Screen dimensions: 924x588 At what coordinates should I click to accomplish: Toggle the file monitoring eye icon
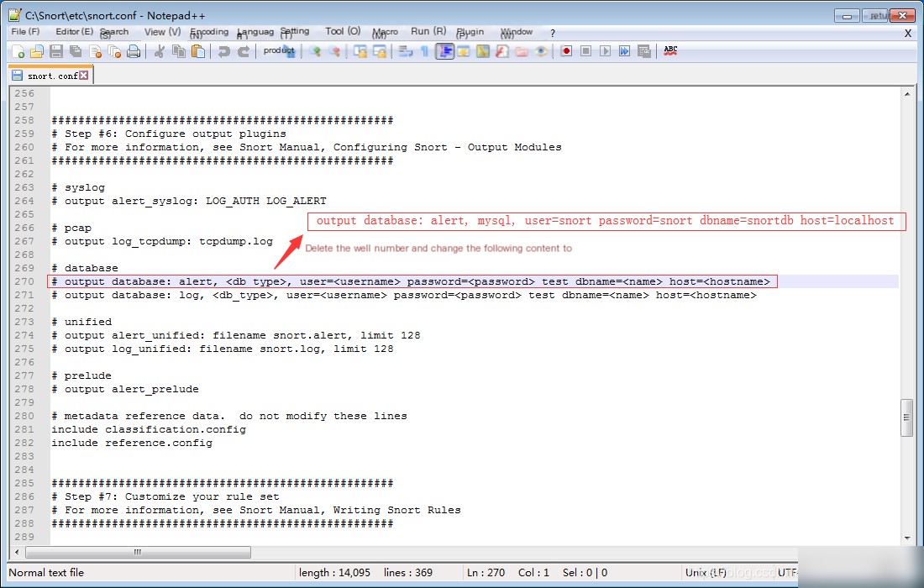(541, 52)
